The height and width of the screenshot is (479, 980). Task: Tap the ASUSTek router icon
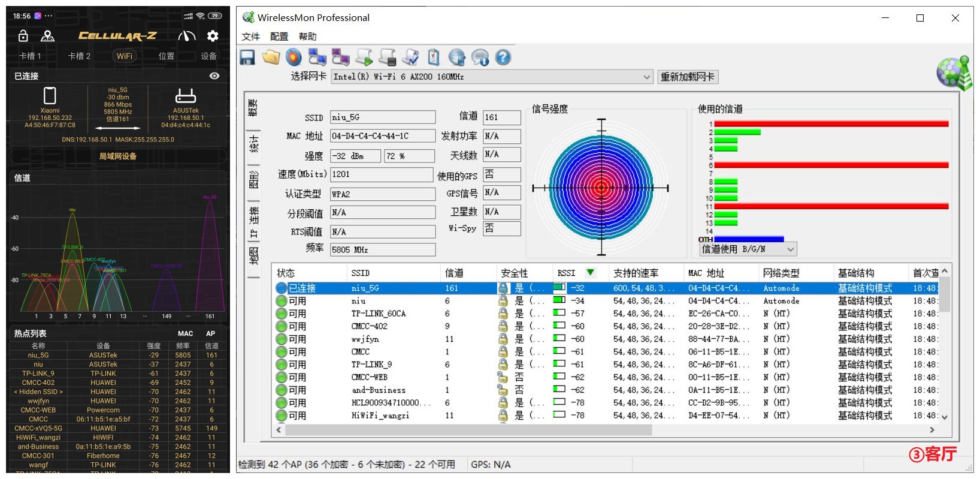186,96
